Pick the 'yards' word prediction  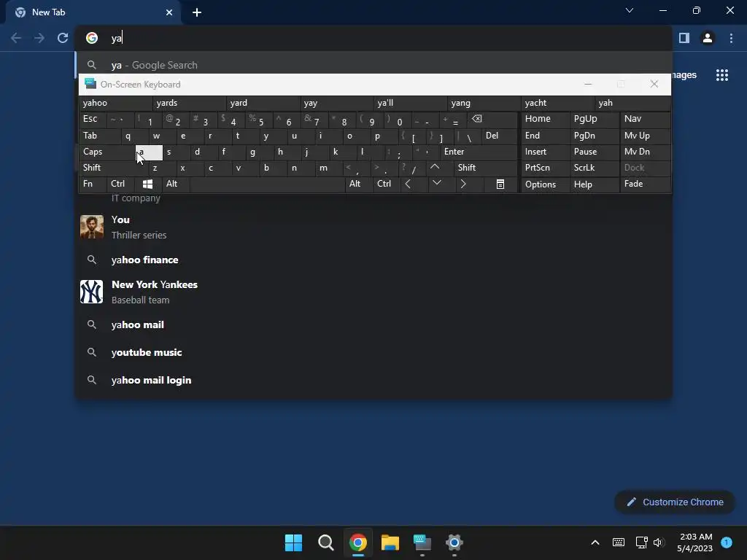tap(189, 103)
